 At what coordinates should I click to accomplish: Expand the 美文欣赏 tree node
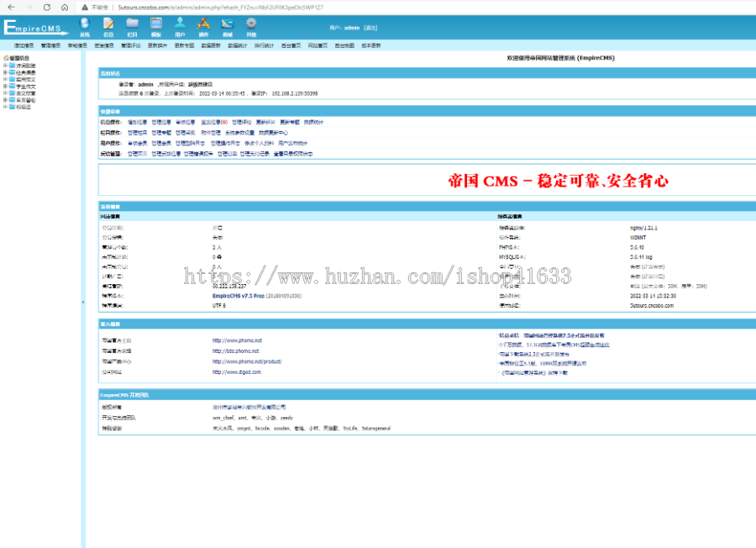pos(5,93)
